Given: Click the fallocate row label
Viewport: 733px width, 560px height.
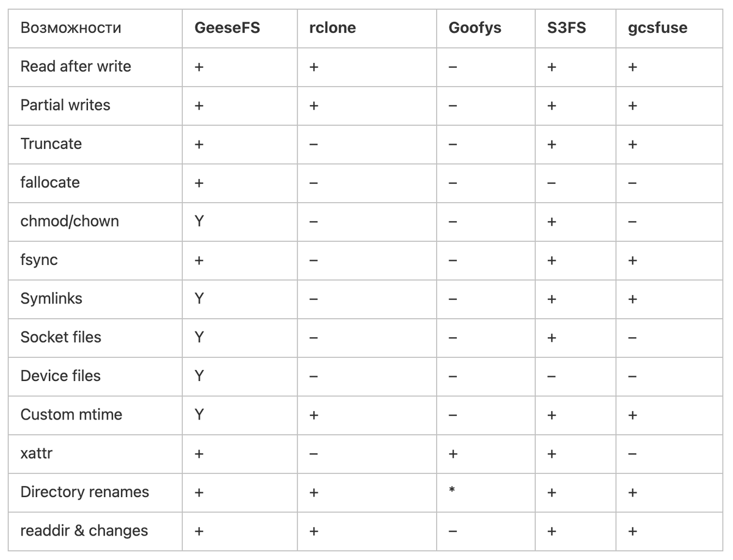Looking at the screenshot, I should 50,183.
